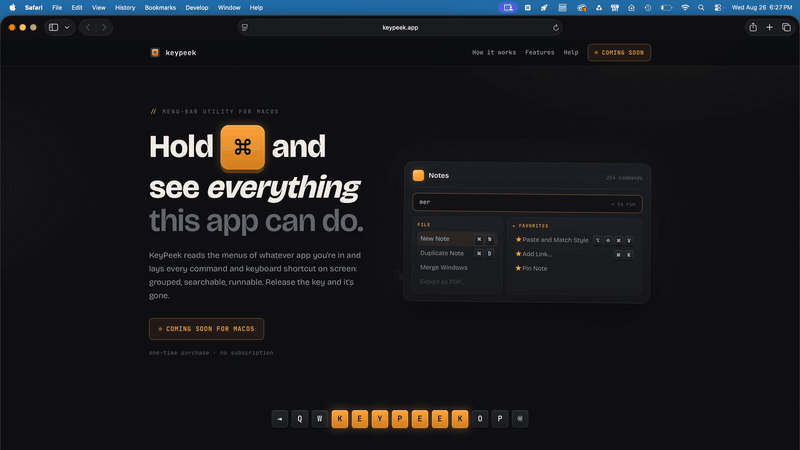The height and width of the screenshot is (450, 800).
Task: Open the History menu
Action: [125, 8]
